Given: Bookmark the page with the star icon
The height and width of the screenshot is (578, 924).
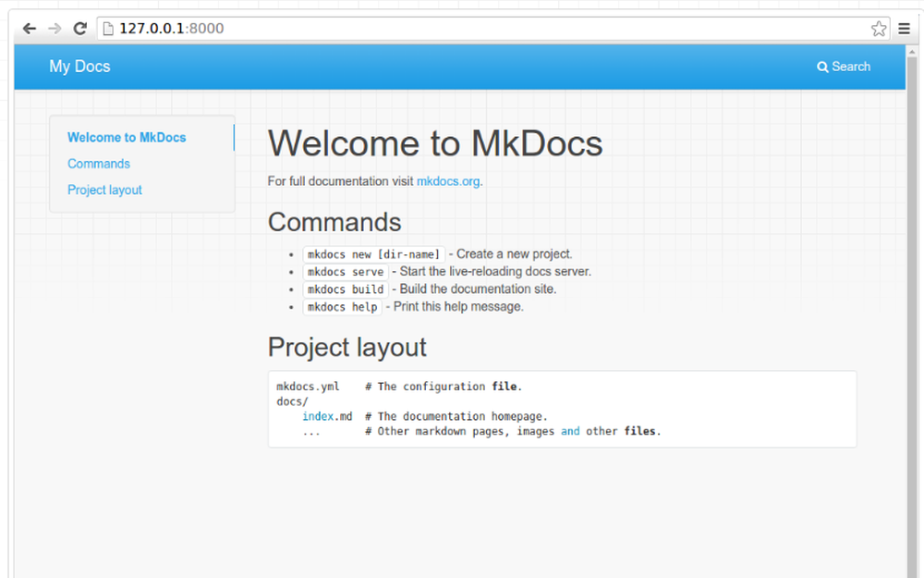Looking at the screenshot, I should [879, 29].
